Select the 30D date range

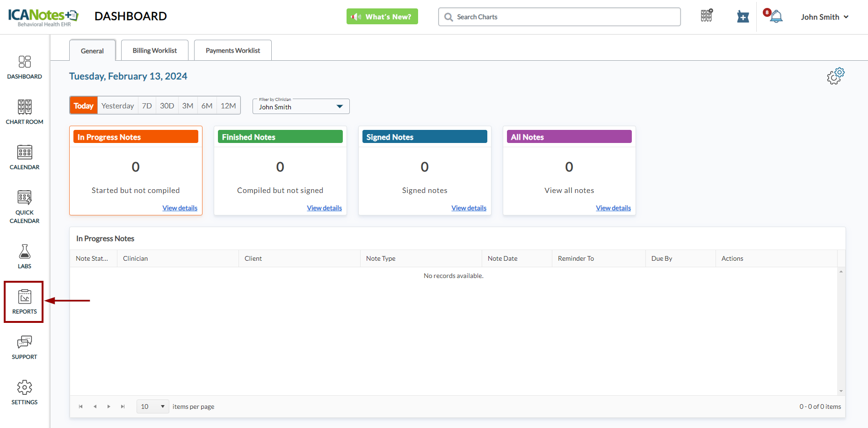coord(167,106)
